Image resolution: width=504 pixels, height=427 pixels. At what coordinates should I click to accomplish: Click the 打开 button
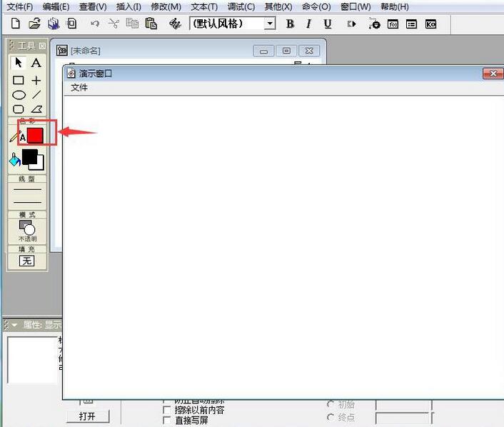pyautogui.click(x=87, y=416)
